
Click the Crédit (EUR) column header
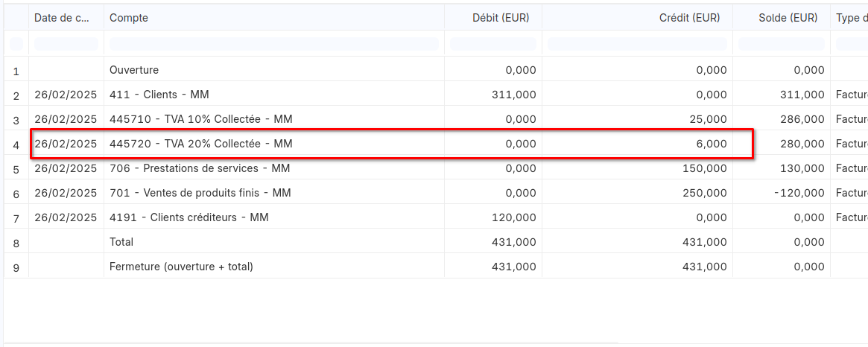point(688,18)
